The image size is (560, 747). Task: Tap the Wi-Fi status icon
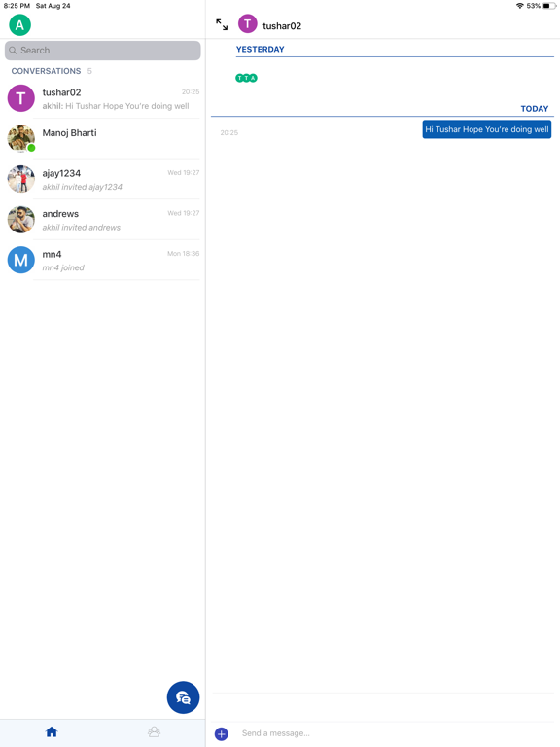[519, 6]
